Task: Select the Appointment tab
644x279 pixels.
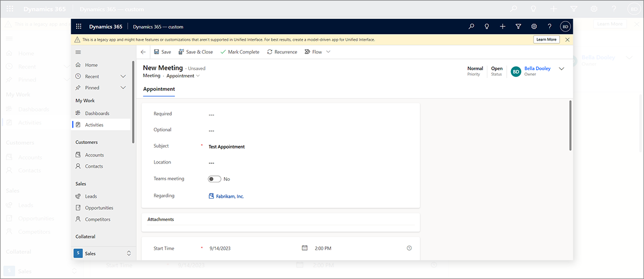Action: tap(159, 89)
